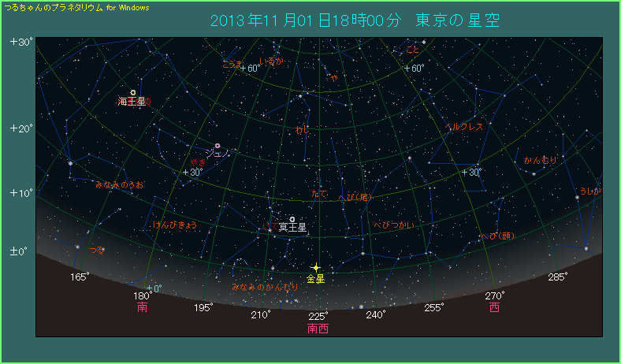
Task: Click the みなみのうお constellation label
Action: pyautogui.click(x=119, y=184)
